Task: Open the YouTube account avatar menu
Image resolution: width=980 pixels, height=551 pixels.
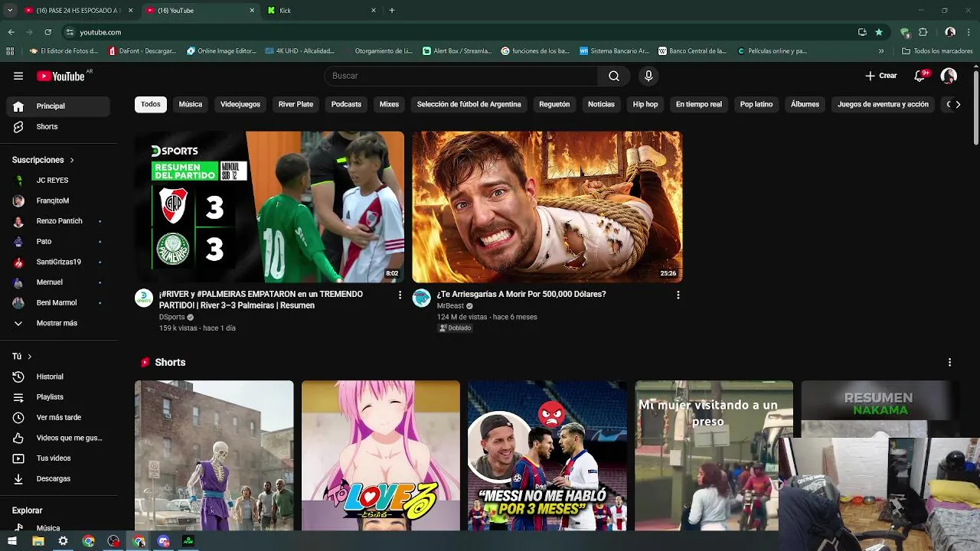Action: click(949, 76)
